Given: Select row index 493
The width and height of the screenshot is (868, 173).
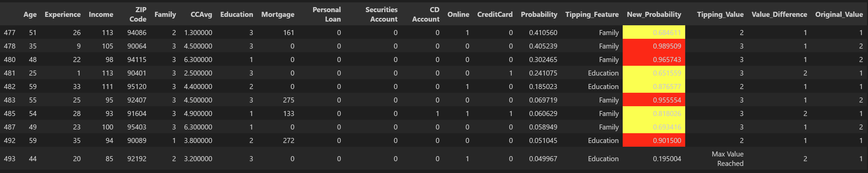Looking at the screenshot, I should 9,159.
